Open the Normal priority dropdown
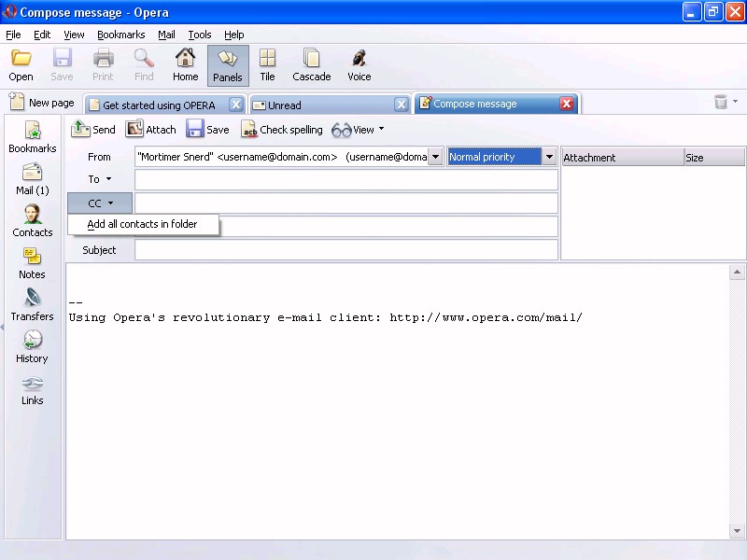Image resolution: width=747 pixels, height=560 pixels. (x=549, y=157)
